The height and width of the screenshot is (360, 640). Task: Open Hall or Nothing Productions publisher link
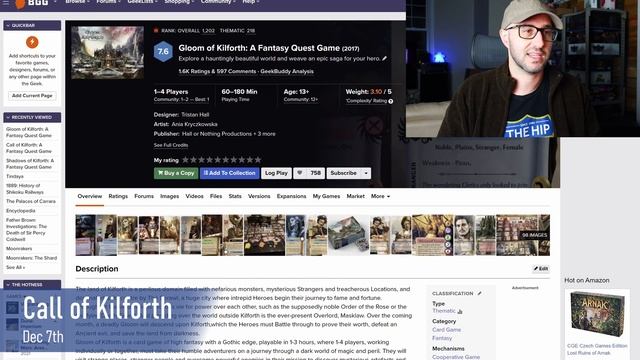pyautogui.click(x=217, y=134)
